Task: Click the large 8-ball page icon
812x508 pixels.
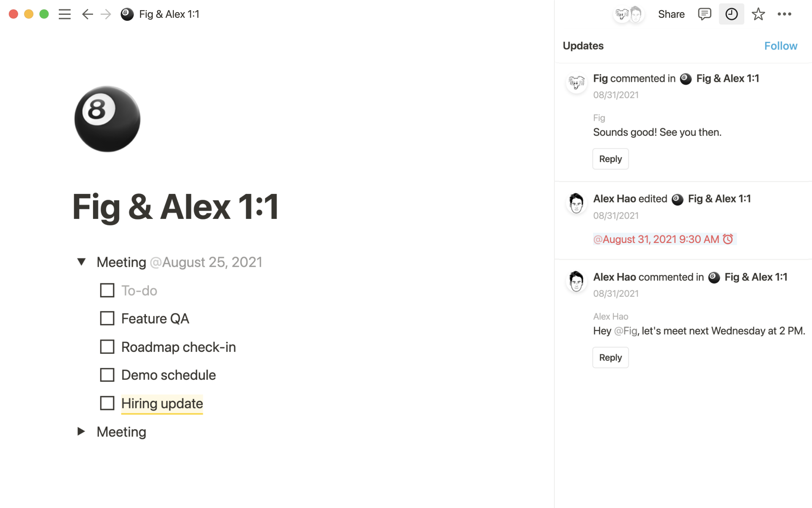Action: [x=107, y=119]
